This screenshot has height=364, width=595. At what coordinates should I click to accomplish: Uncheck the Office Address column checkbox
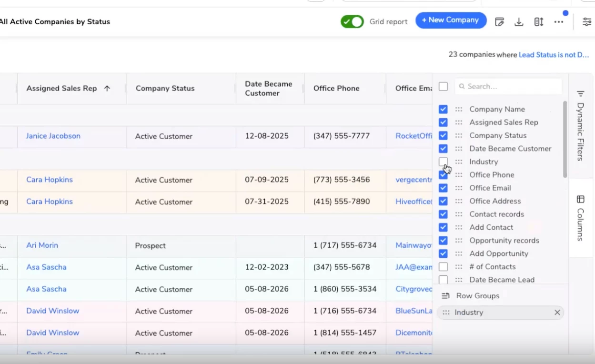click(443, 201)
